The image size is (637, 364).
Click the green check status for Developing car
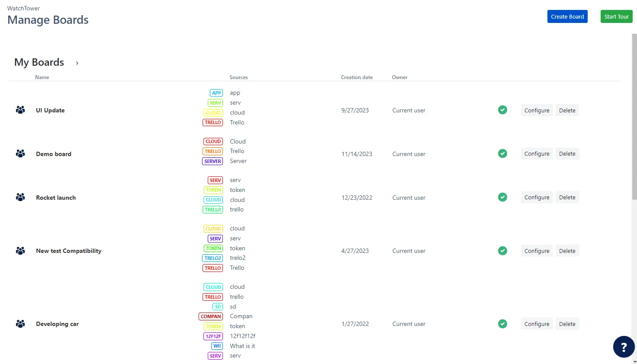pos(502,324)
